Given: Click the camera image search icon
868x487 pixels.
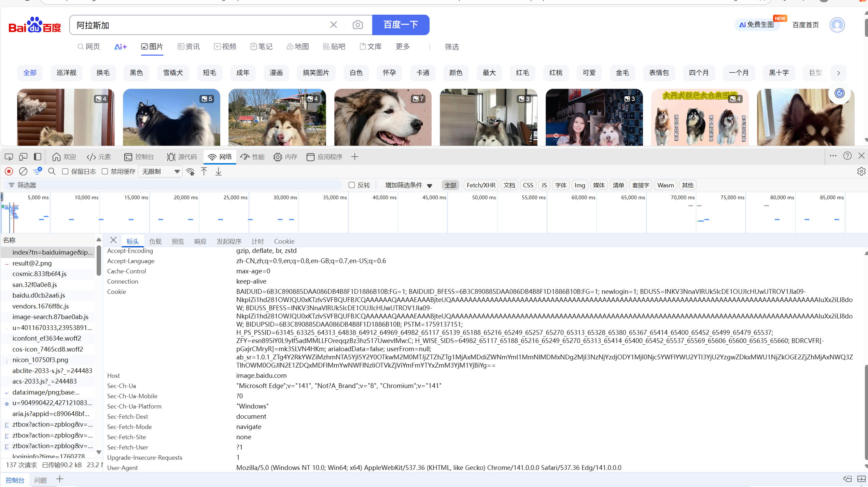Looking at the screenshot, I should tap(358, 25).
